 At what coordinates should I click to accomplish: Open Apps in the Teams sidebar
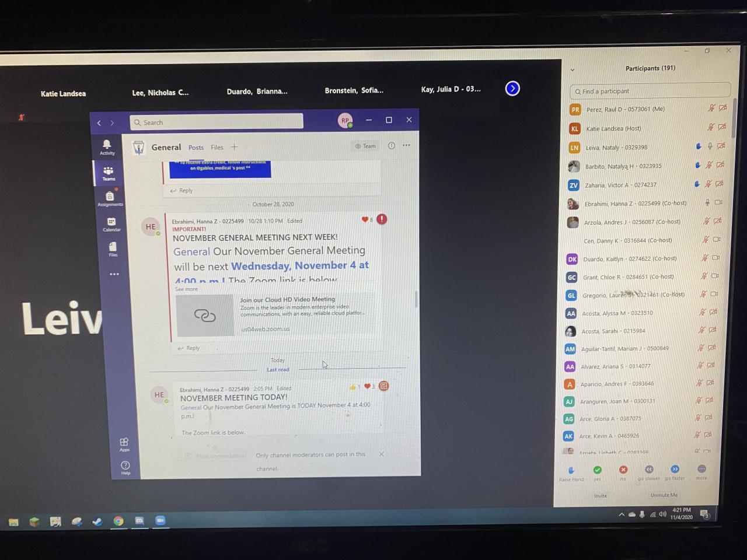(x=124, y=444)
